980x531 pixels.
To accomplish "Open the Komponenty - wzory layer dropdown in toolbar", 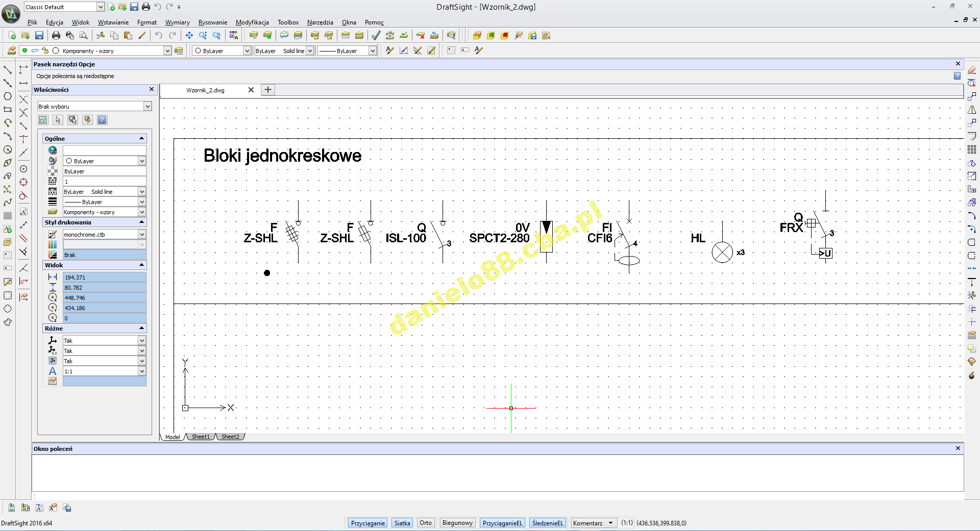I will (167, 50).
